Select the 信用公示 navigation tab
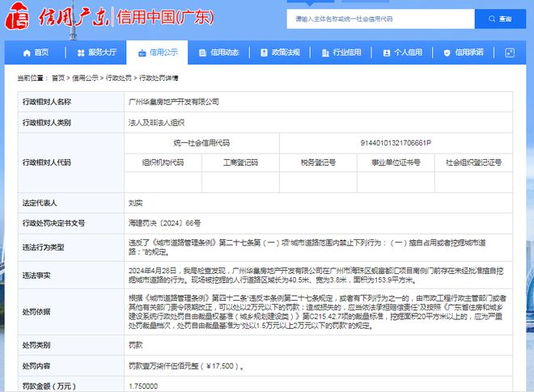Screen dimensions: 534x392 pyautogui.click(x=157, y=53)
